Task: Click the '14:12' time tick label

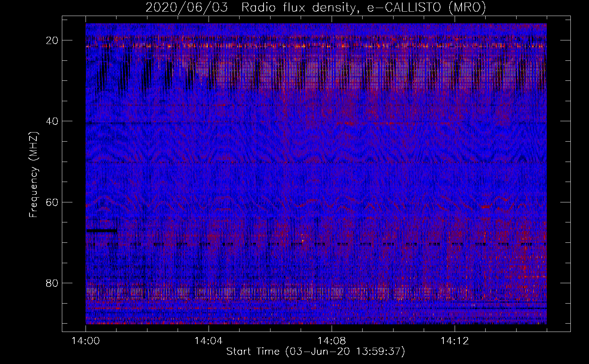Action: (x=455, y=341)
